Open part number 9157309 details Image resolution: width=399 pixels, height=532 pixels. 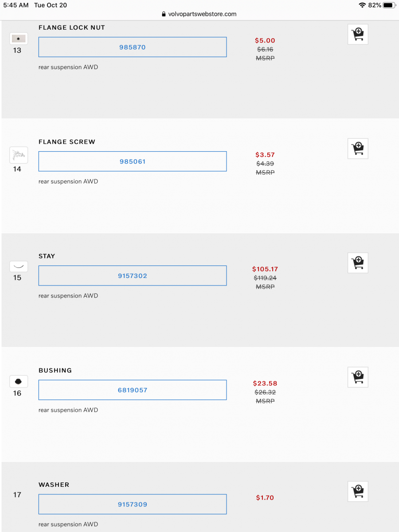pos(132,504)
